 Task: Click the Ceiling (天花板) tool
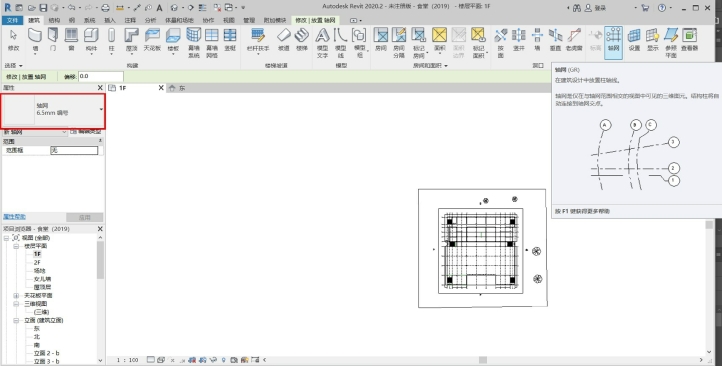click(152, 40)
